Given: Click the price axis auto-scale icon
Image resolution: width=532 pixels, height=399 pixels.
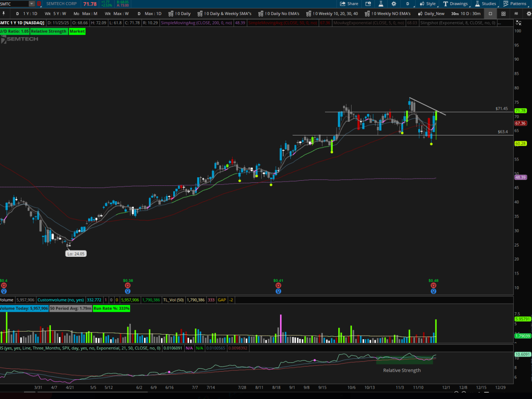Looking at the screenshot, I should pyautogui.click(x=519, y=23).
